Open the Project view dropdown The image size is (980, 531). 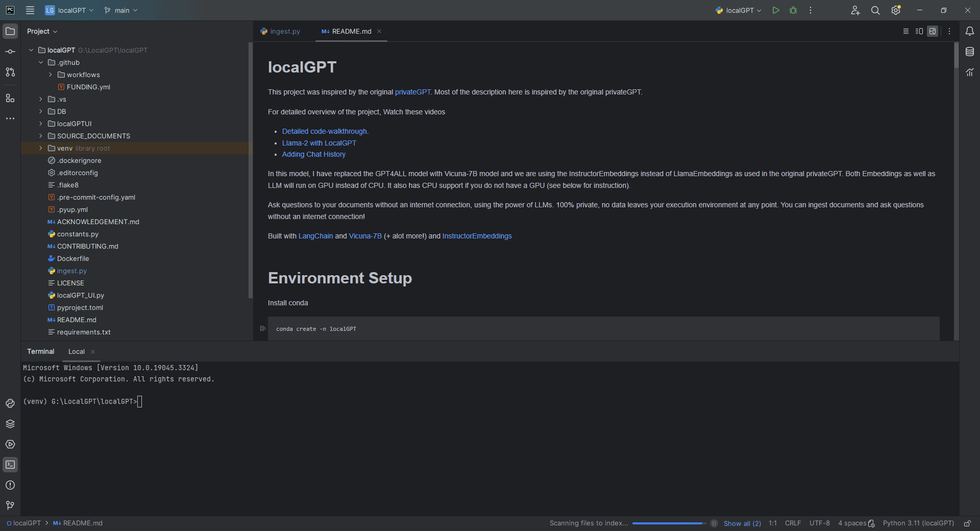[x=42, y=31]
